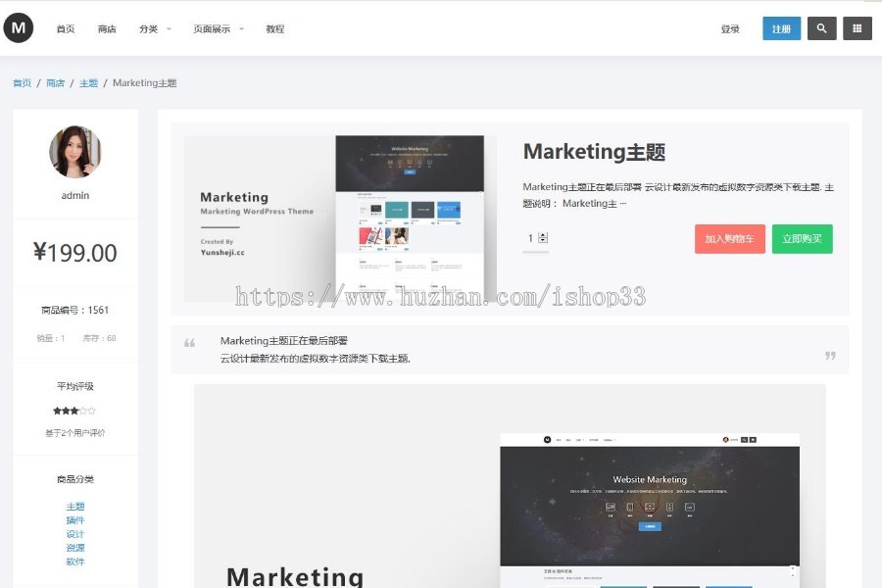Open the 插件 category link
The height and width of the screenshot is (588, 882).
pos(75,520)
